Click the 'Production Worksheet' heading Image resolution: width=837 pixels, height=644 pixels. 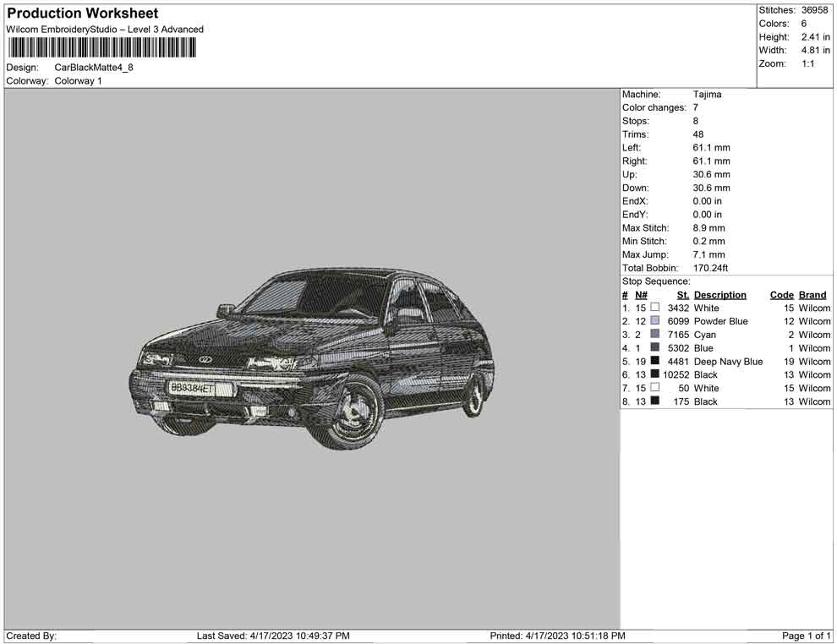pyautogui.click(x=83, y=14)
